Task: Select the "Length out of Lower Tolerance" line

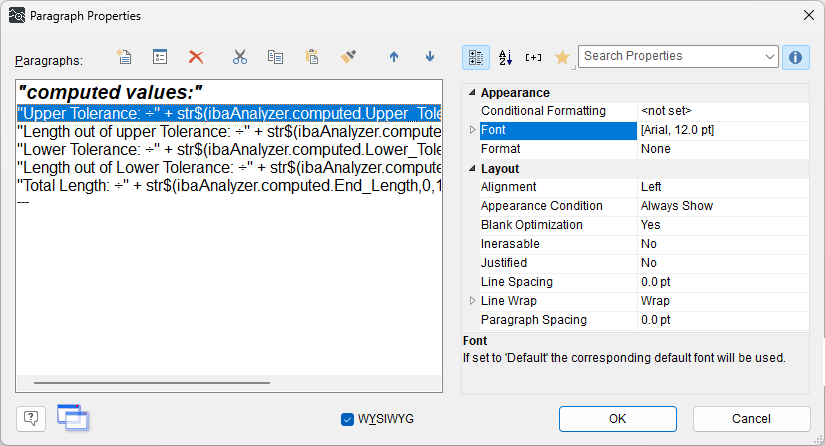Action: (229, 168)
